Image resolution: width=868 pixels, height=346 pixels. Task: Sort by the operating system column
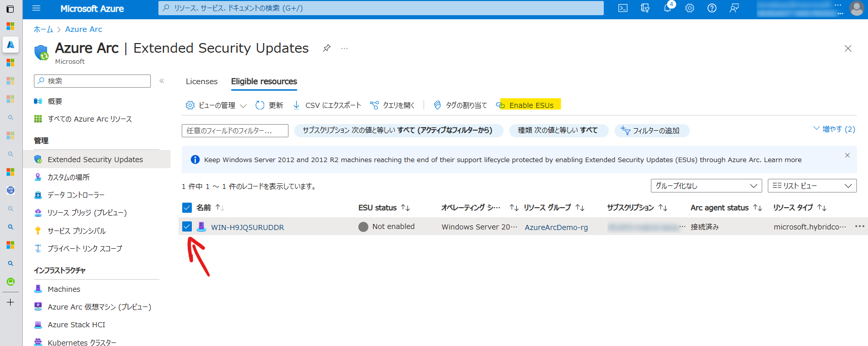[480, 208]
